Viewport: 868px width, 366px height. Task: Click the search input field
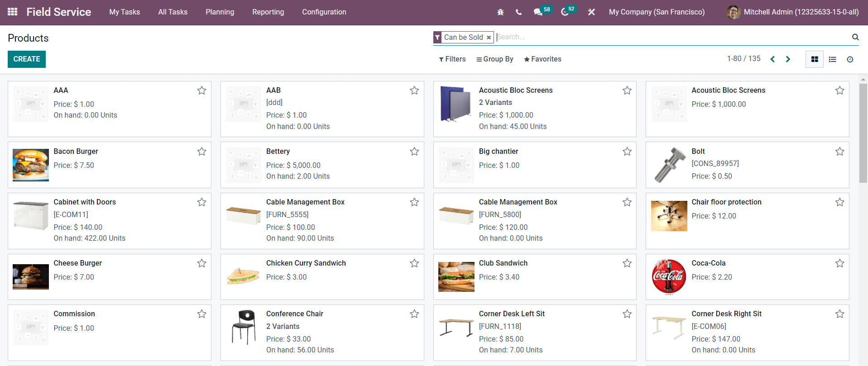672,37
